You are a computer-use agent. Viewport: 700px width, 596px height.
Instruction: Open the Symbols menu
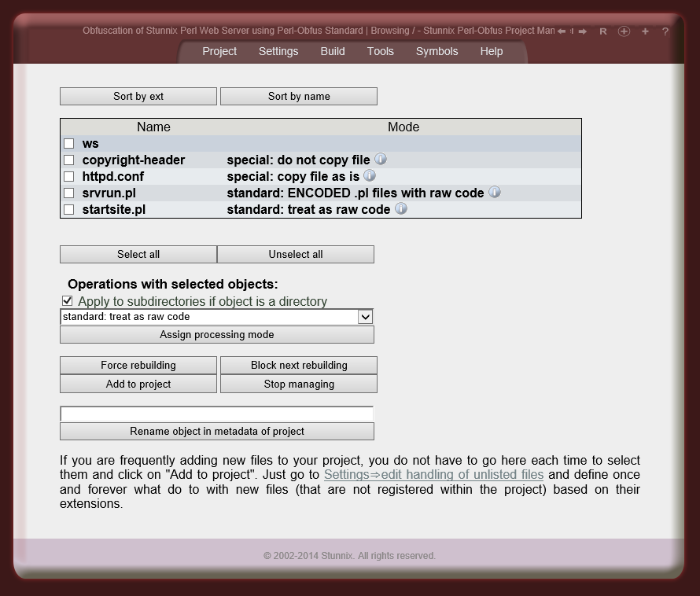click(437, 51)
